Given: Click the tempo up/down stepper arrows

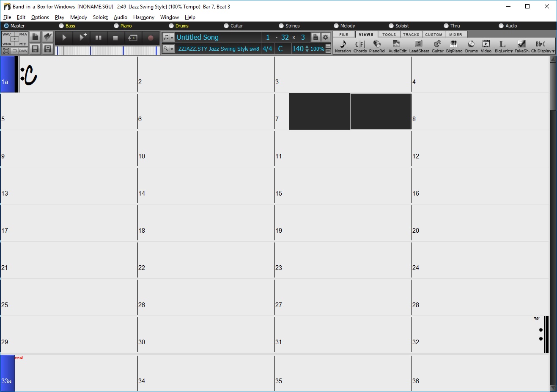Looking at the screenshot, I should click(x=307, y=49).
